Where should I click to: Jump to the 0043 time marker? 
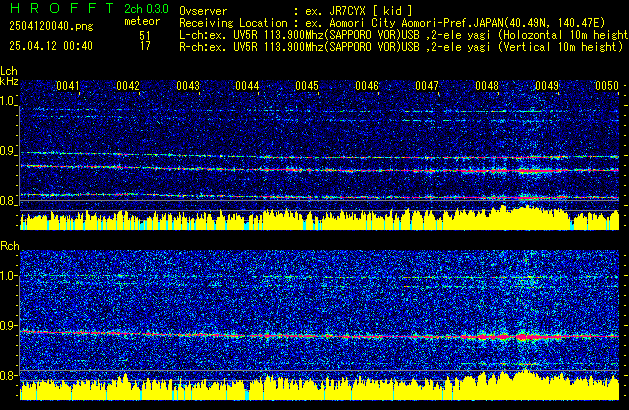pyautogui.click(x=188, y=86)
